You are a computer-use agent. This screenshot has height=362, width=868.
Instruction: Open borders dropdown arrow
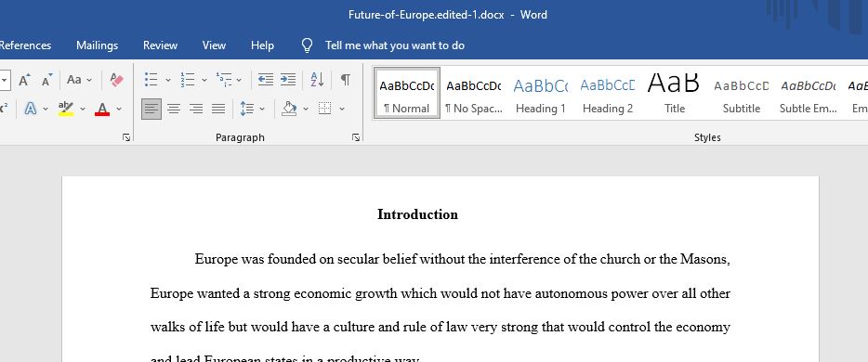[x=342, y=109]
